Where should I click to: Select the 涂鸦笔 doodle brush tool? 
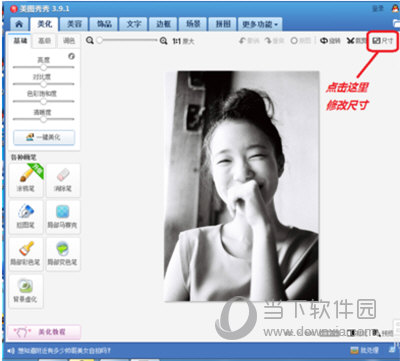(26, 179)
